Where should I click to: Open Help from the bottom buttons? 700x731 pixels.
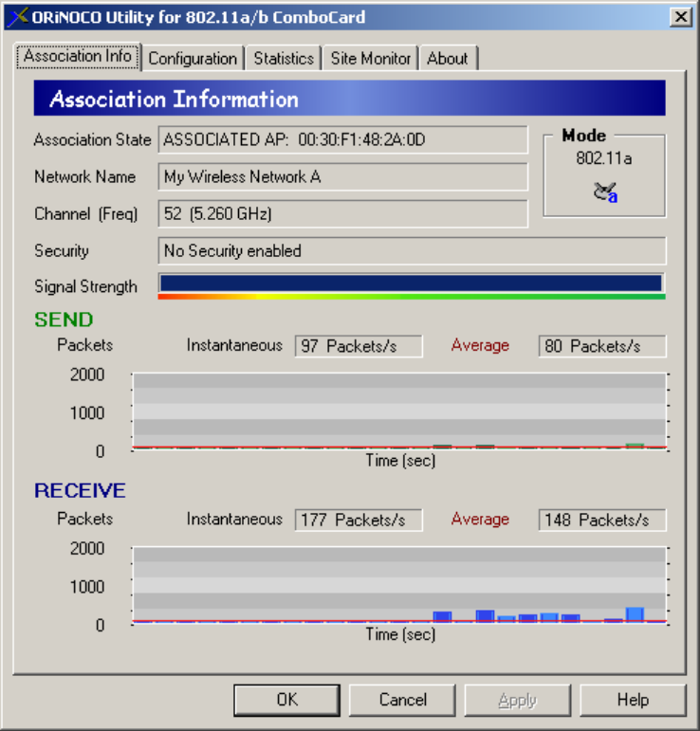633,700
